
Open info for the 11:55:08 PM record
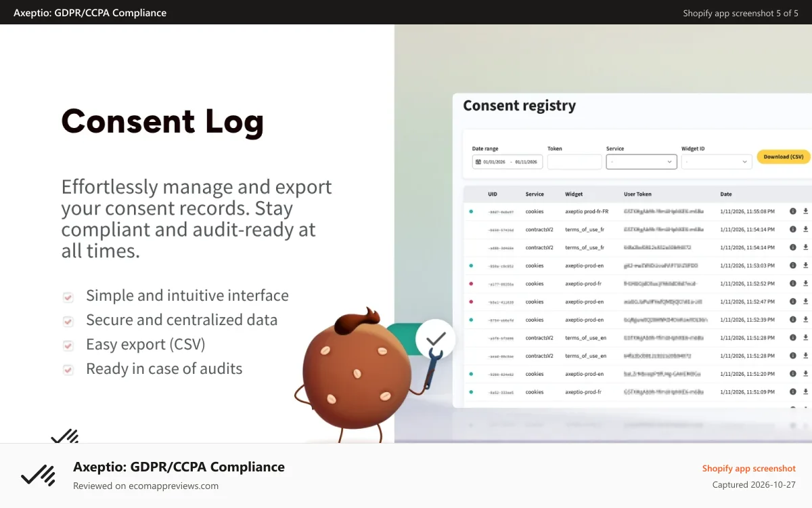(792, 211)
